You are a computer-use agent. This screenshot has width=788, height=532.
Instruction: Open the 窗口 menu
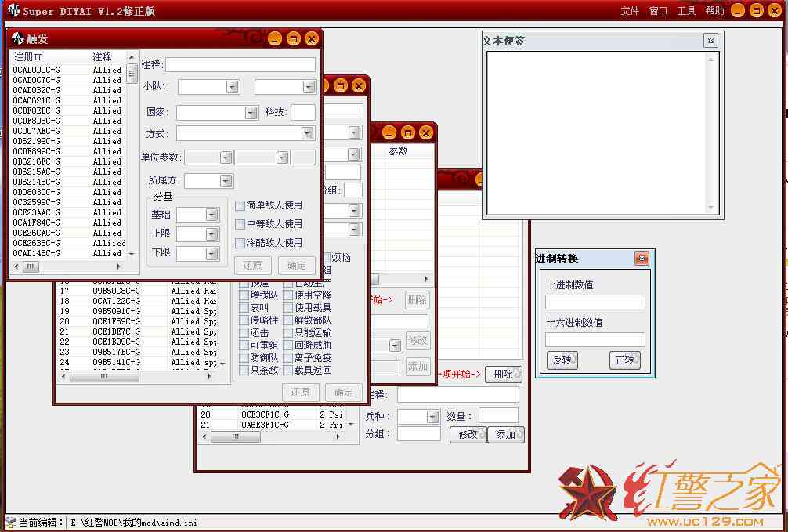658,10
